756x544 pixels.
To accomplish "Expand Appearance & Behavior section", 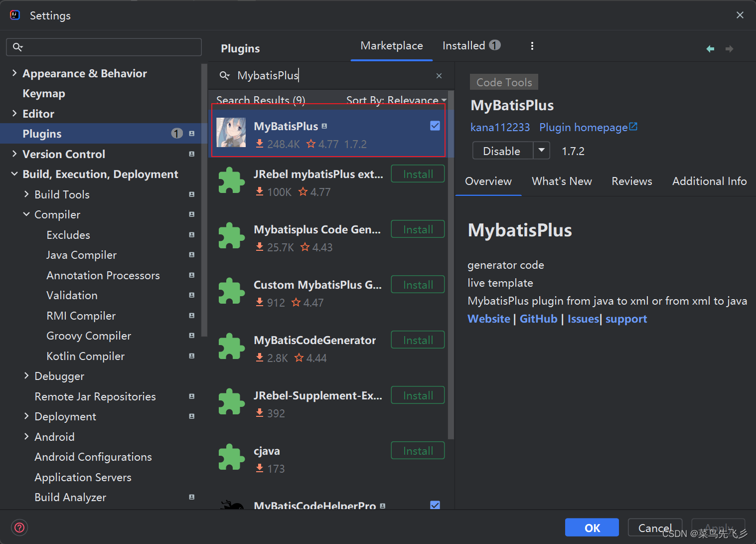I will 14,73.
